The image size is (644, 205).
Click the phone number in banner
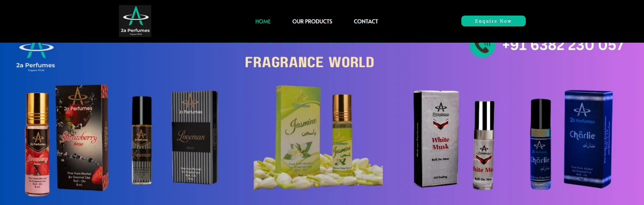pyautogui.click(x=563, y=46)
